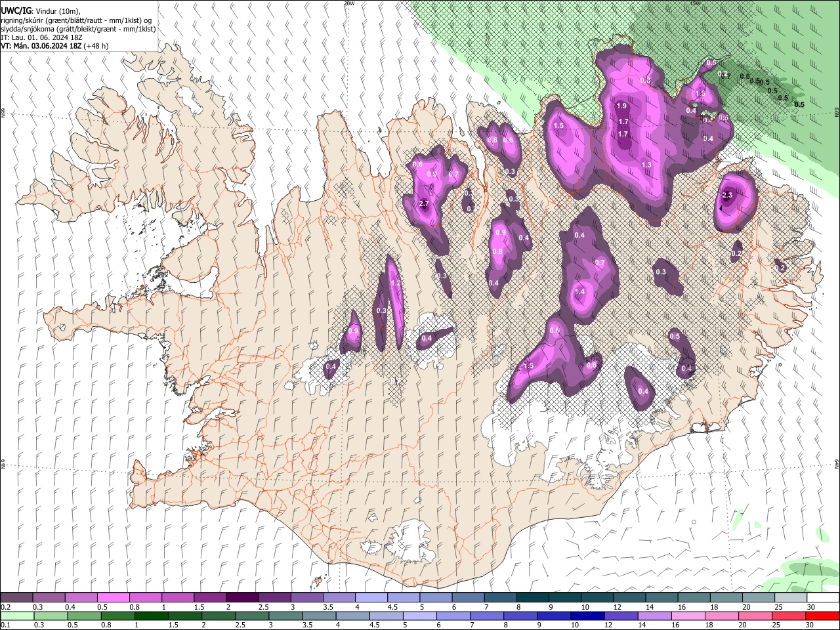This screenshot has width=840, height=630.
Task: Select the snow-scale swatch starting at 0.2
Action: pyautogui.click(x=16, y=598)
